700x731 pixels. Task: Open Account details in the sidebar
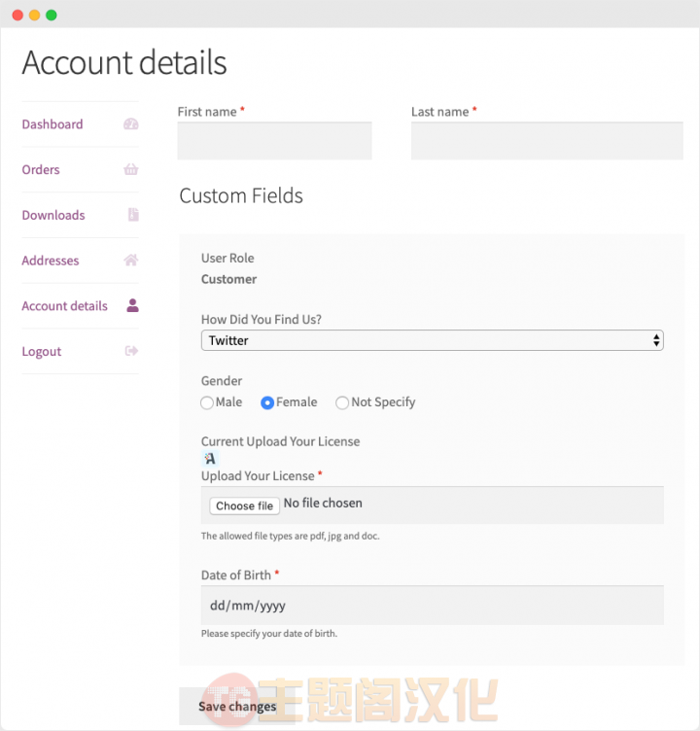pyautogui.click(x=64, y=306)
